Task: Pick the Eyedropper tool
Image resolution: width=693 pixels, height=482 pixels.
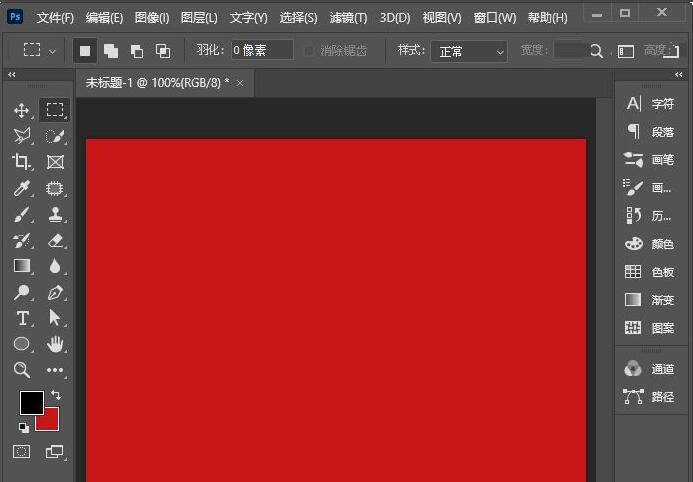Action: [x=22, y=188]
